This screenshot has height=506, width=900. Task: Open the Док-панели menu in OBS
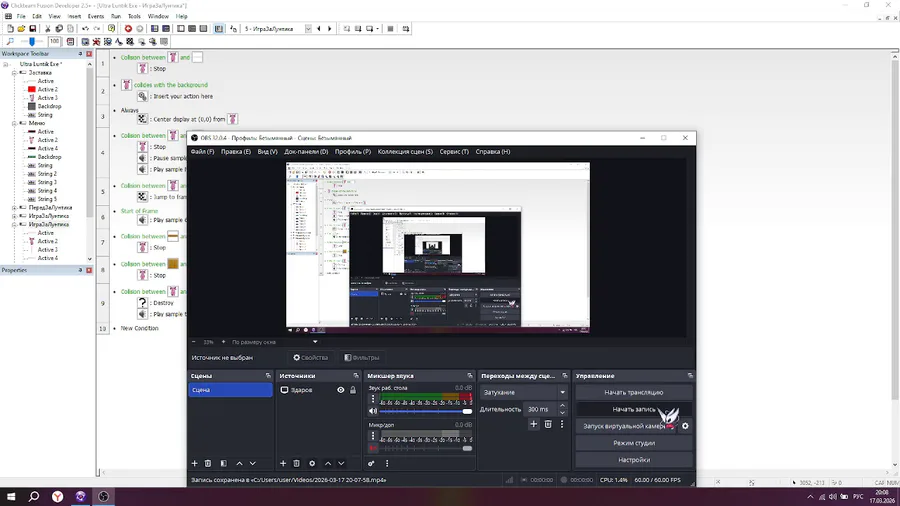(x=306, y=152)
